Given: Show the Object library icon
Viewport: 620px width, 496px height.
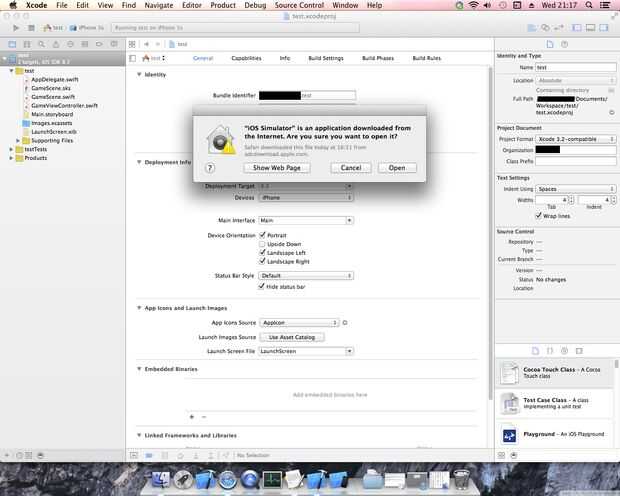Looking at the screenshot, I should coord(565,351).
